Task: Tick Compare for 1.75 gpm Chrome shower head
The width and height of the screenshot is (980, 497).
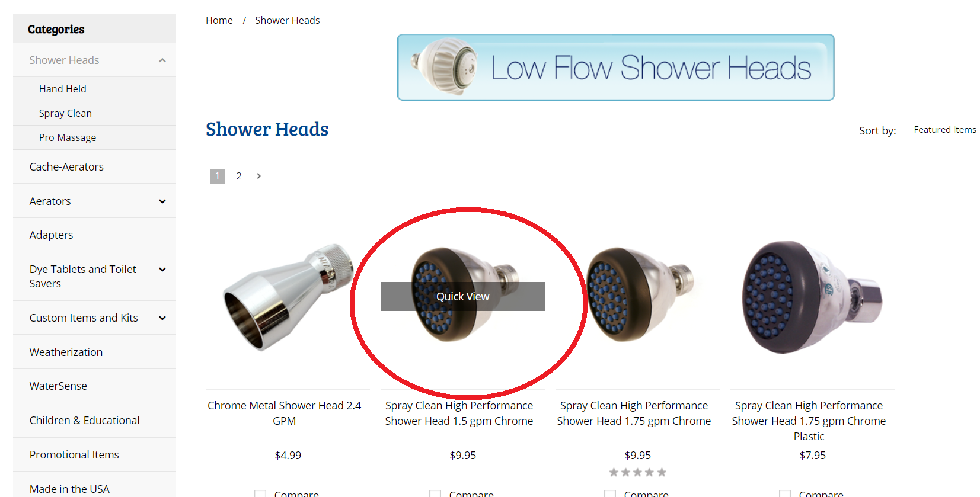Action: [610, 494]
